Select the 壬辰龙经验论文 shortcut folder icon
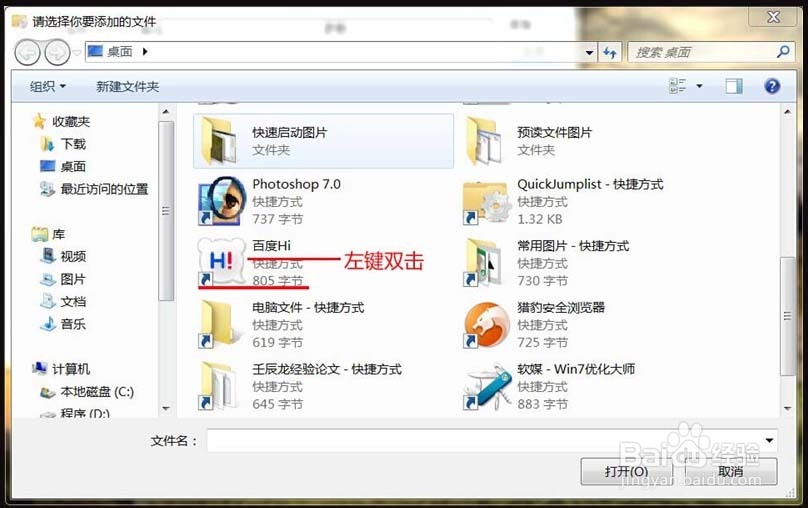808x508 pixels. pyautogui.click(x=218, y=385)
